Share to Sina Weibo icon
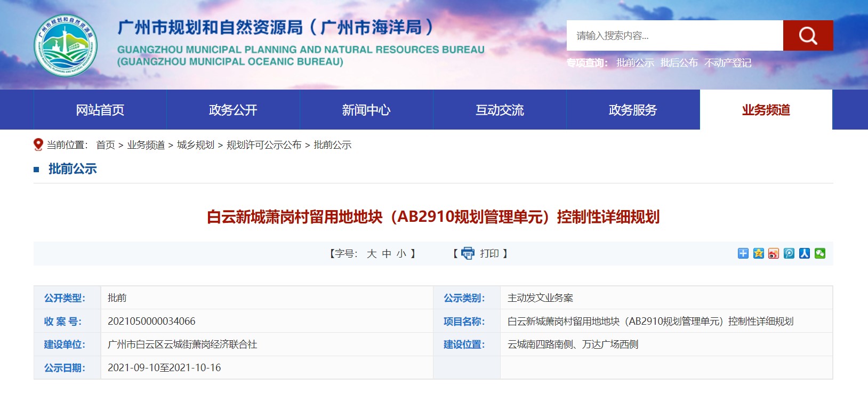 click(x=774, y=253)
